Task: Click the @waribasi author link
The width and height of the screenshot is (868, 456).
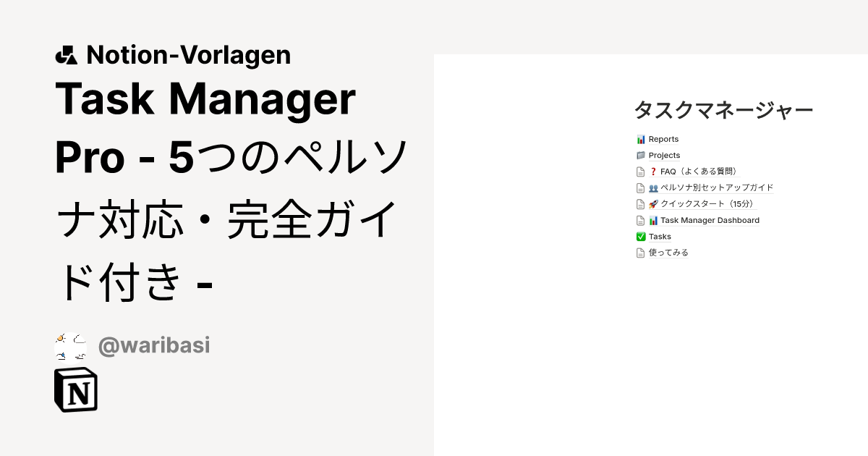Action: click(153, 345)
